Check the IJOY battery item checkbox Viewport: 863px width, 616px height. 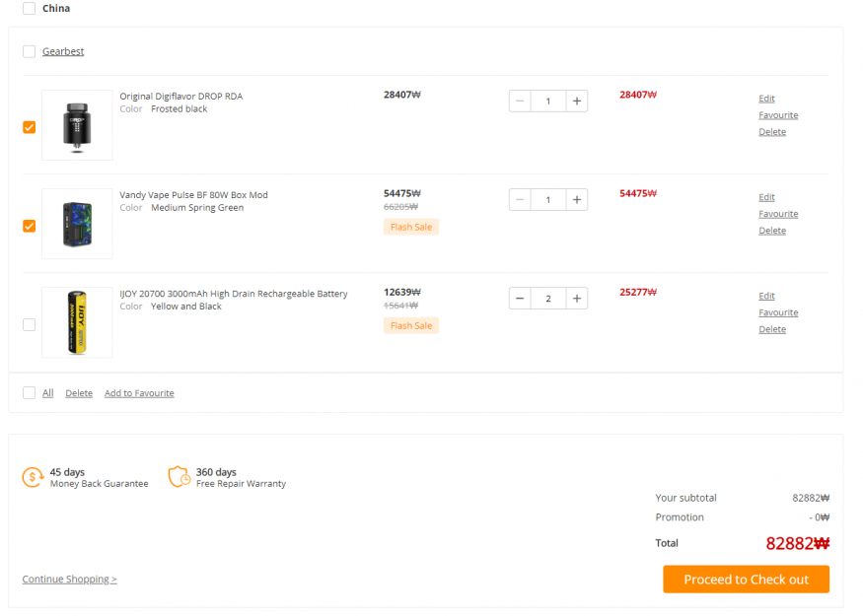[30, 325]
